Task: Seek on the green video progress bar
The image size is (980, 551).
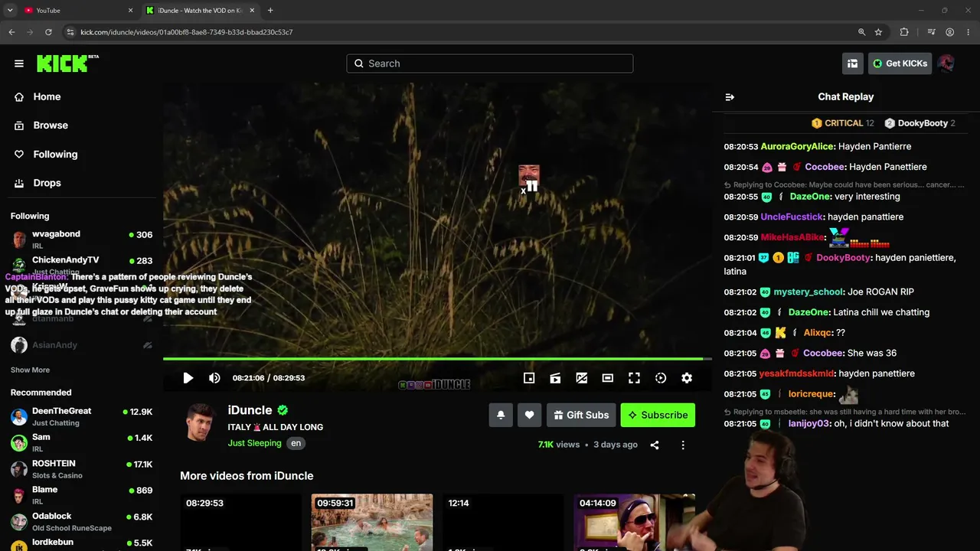Action: [x=437, y=358]
